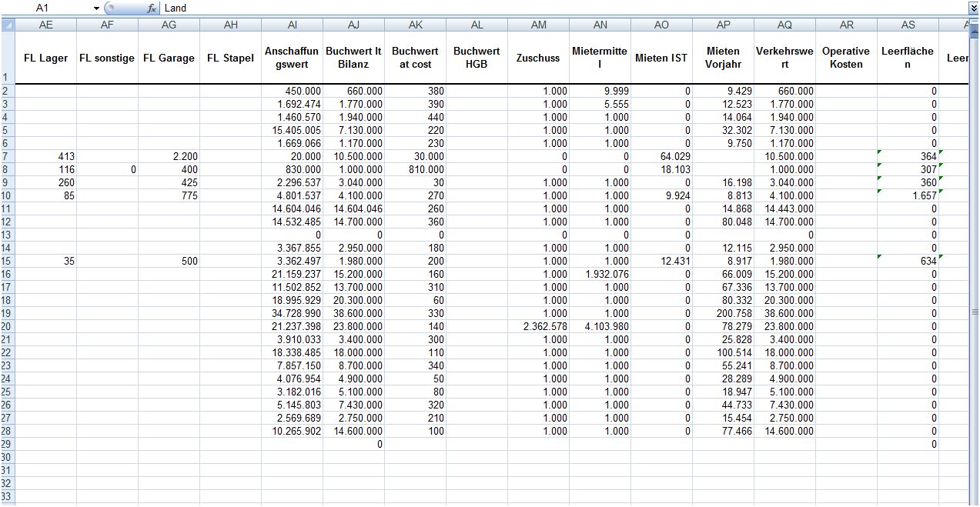Click the cell with value 64.029

(661, 156)
